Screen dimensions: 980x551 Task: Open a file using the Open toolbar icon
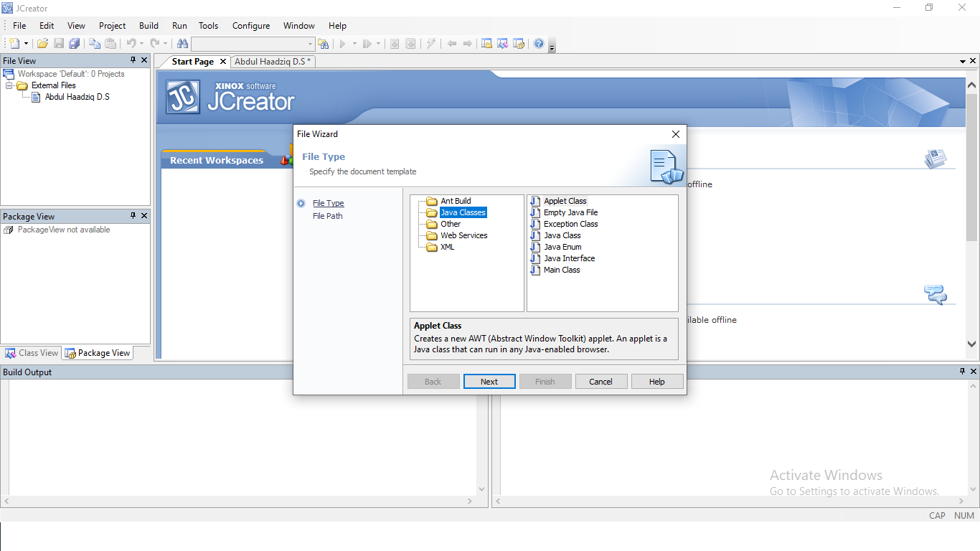click(x=41, y=43)
